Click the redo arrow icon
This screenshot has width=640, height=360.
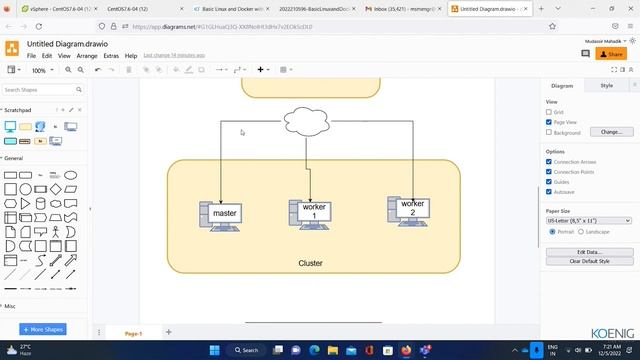coord(111,70)
